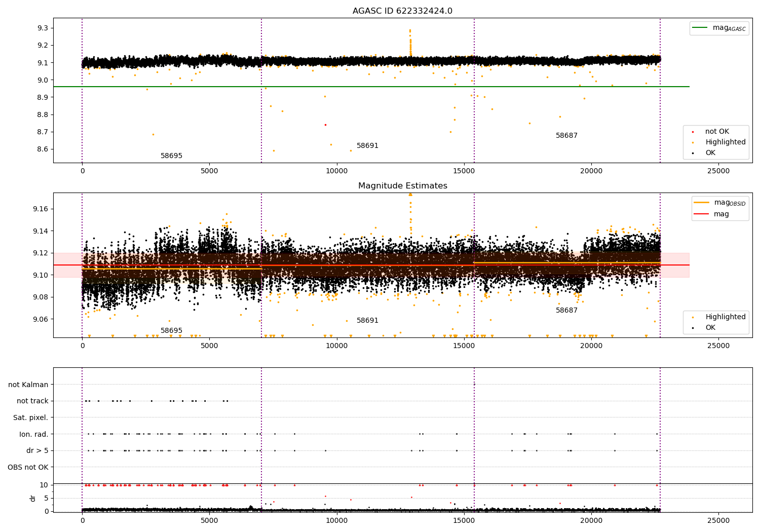Click the top plot's 5000 x-axis tick label
The image size is (760, 532).
click(209, 171)
